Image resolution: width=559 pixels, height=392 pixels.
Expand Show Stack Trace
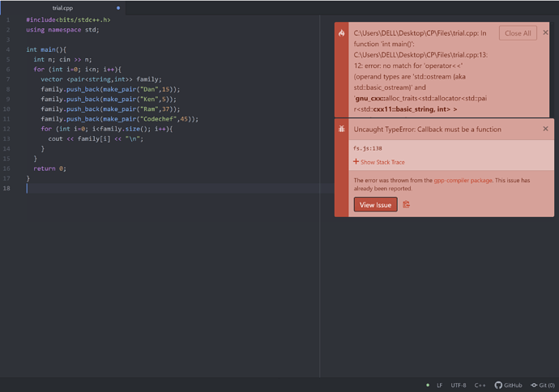pos(379,162)
